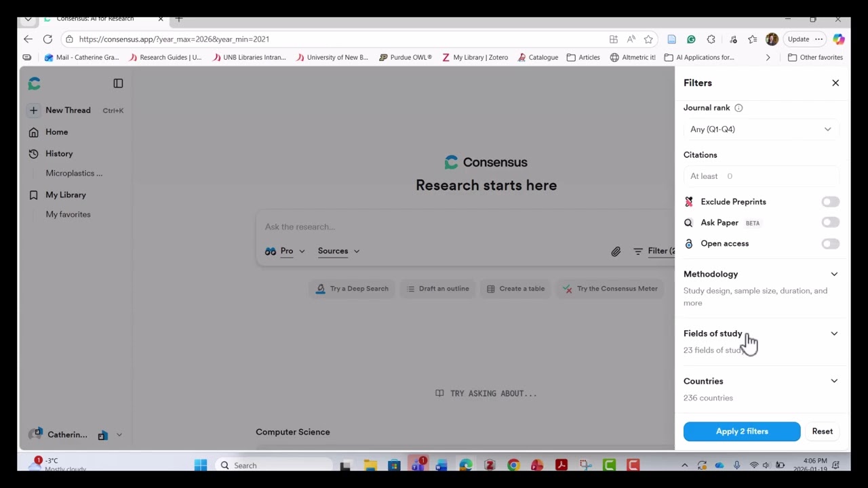Image resolution: width=868 pixels, height=488 pixels.
Task: Click browser back arrow
Action: point(28,39)
